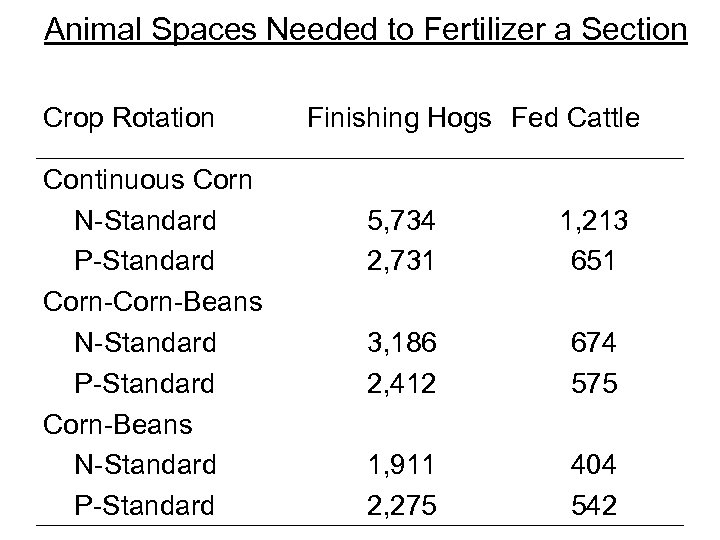
Task: Select the 651 fed cattle value
Action: (x=594, y=261)
